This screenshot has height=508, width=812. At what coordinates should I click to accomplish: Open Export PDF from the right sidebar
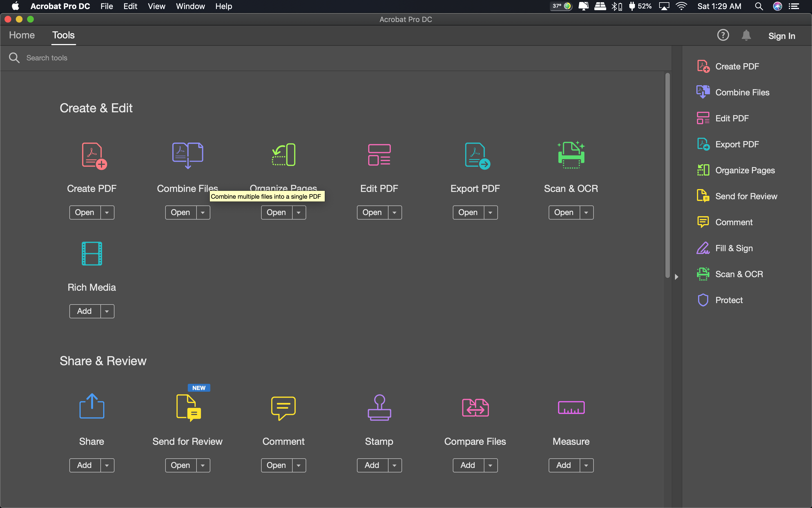(728, 144)
